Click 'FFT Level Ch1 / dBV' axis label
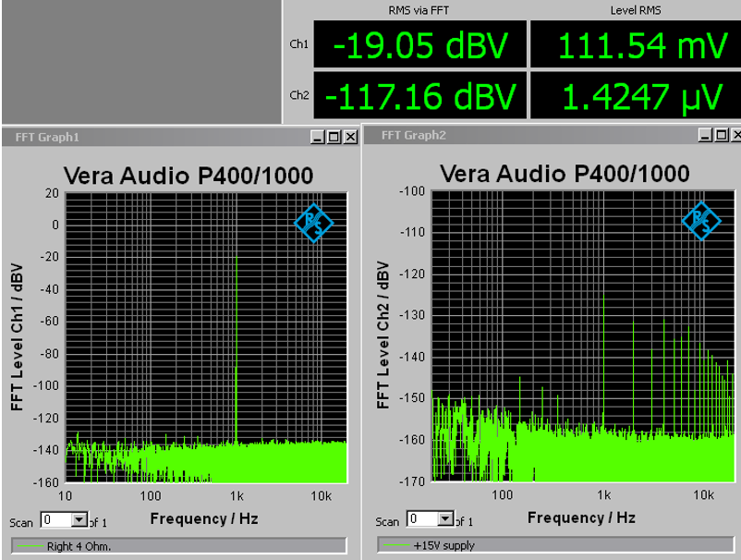This screenshot has height=560, width=741. pyautogui.click(x=17, y=337)
